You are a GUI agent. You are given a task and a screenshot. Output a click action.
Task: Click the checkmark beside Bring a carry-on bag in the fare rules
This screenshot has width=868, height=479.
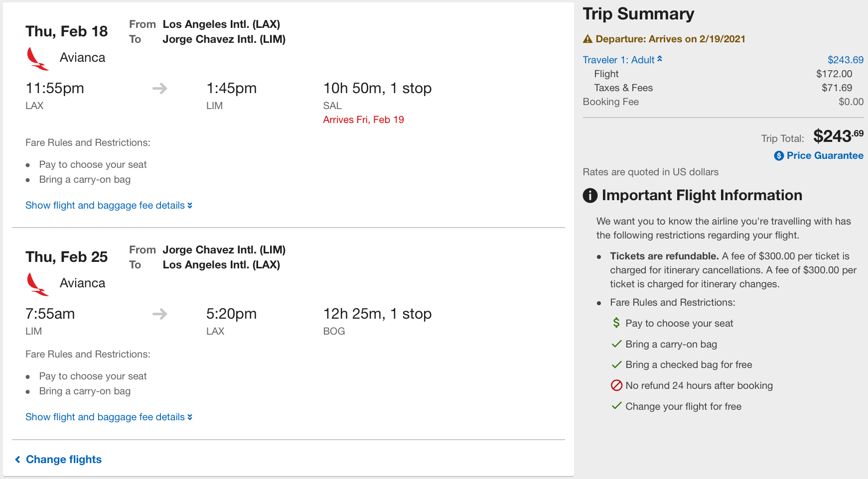tap(616, 344)
